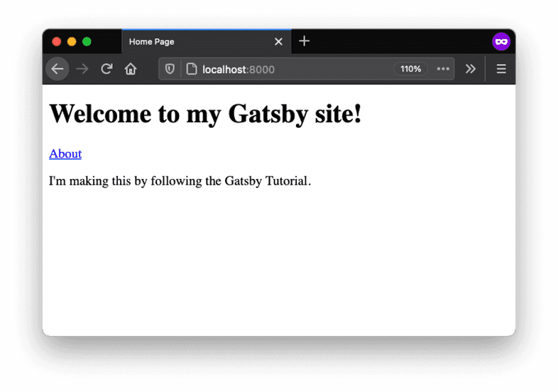The width and height of the screenshot is (558, 392).
Task: Reload the current page
Action: click(x=106, y=69)
